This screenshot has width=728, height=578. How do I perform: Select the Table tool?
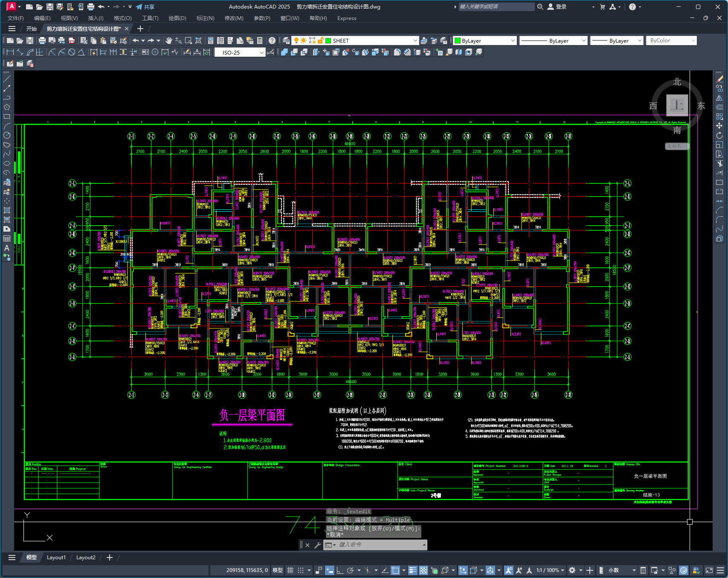point(7,238)
